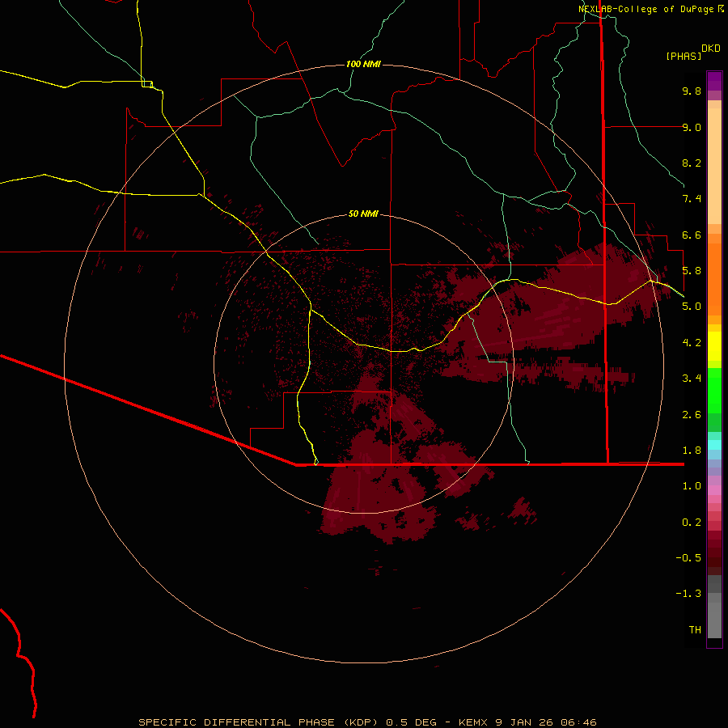Click the 100 NMI range ring label
Image resolution: width=728 pixels, height=728 pixels.
(x=363, y=64)
